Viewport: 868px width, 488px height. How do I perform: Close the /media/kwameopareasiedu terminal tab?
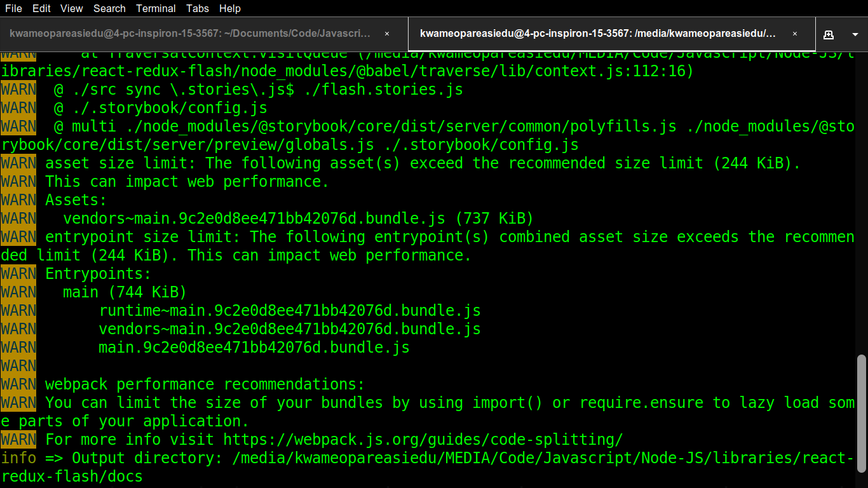click(794, 34)
